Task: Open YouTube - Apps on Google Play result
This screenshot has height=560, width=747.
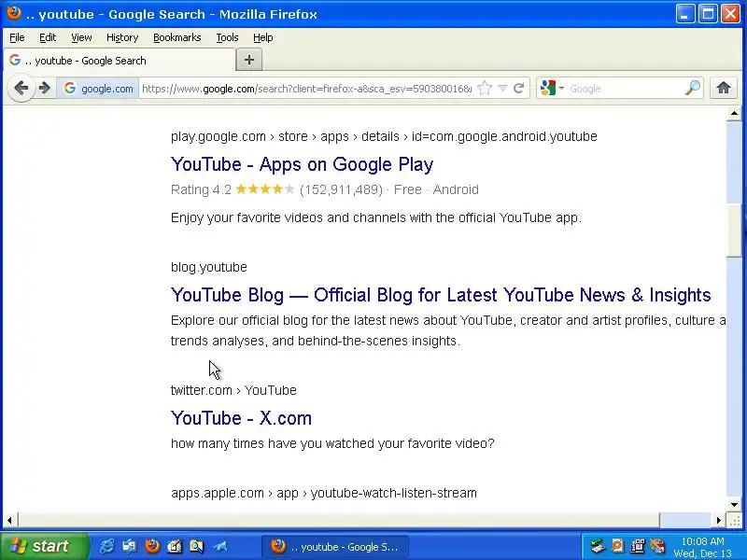Action: 302,164
